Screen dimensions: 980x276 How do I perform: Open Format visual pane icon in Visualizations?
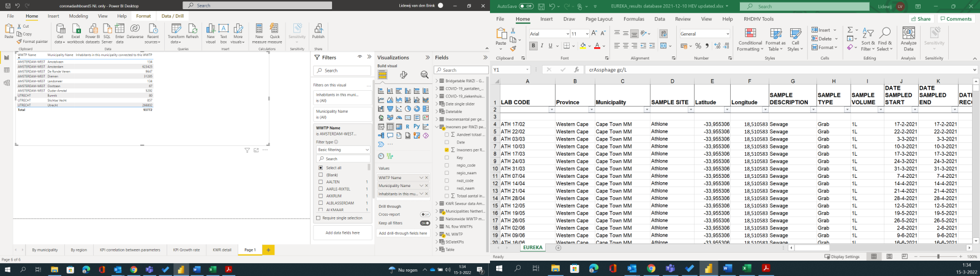[403, 75]
